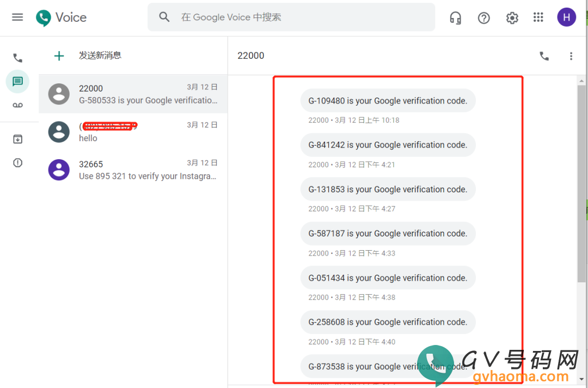Click timestamp 3月 12 日下午 4:27

click(x=365, y=209)
